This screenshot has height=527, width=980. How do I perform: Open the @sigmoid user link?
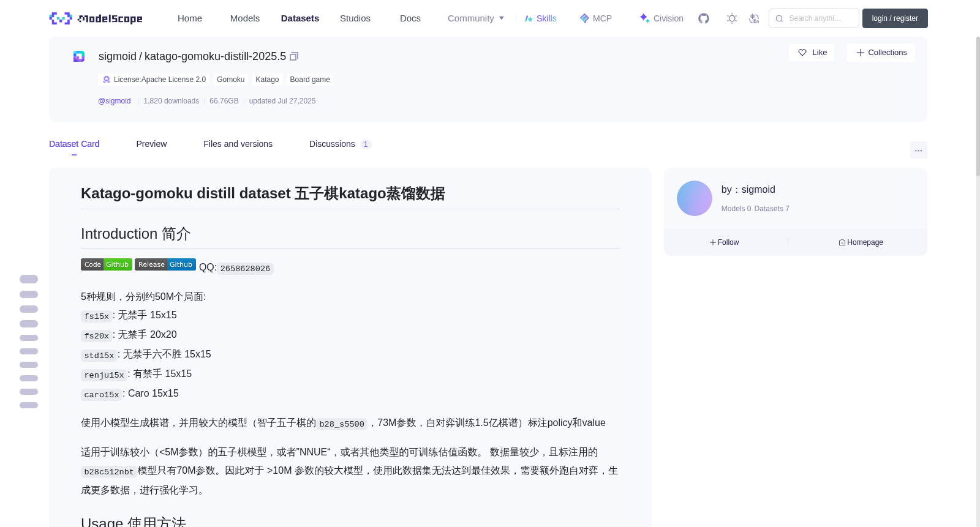point(115,101)
